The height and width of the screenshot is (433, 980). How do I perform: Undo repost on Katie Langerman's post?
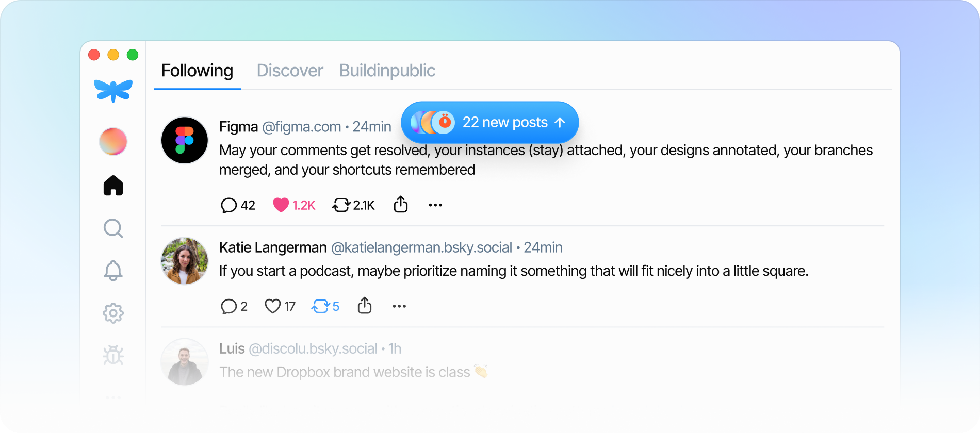pyautogui.click(x=320, y=306)
